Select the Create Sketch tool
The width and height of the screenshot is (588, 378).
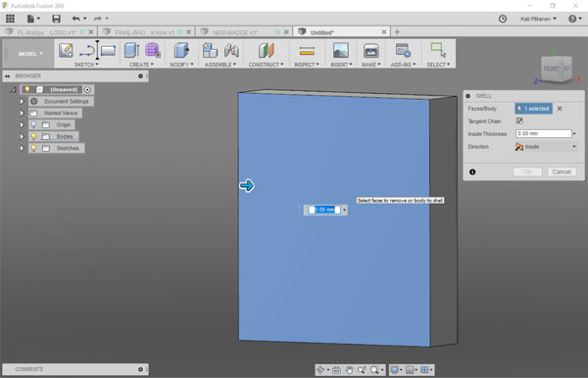pyautogui.click(x=66, y=51)
